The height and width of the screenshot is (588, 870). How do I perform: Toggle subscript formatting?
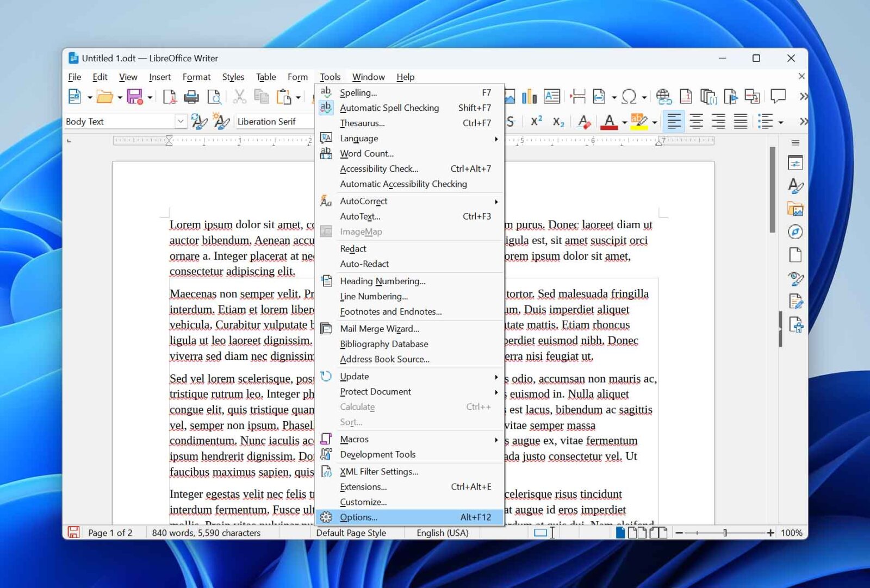[558, 121]
